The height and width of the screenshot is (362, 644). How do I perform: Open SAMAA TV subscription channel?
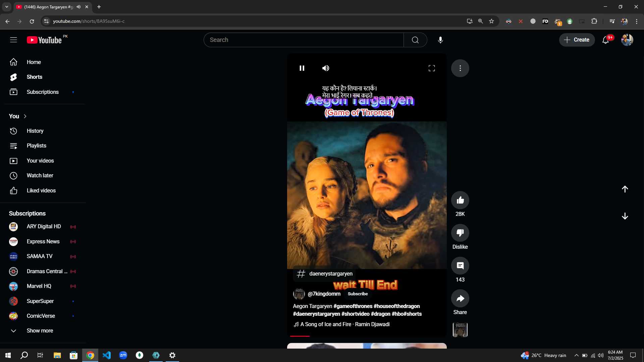pyautogui.click(x=42, y=256)
